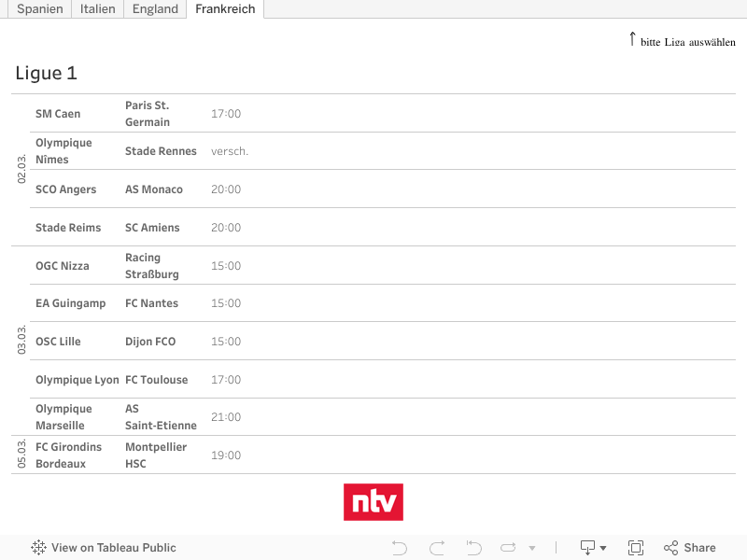This screenshot has height=560, width=747.
Task: Open the England league tab
Action: tap(155, 9)
